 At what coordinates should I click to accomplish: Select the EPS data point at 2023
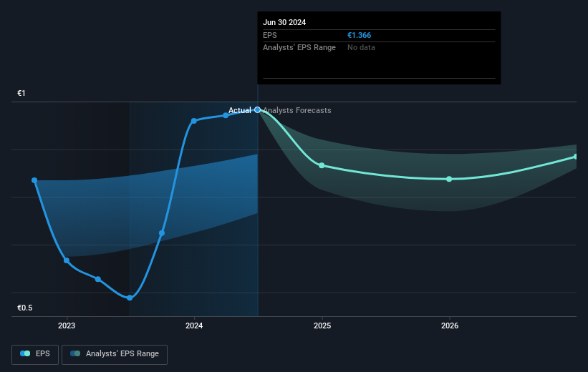[67, 260]
